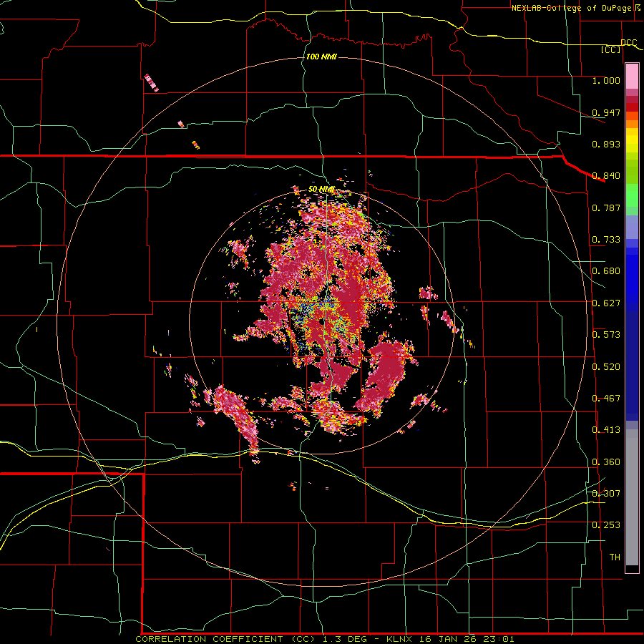Select the 1.000 legend value
The width and height of the screenshot is (644, 644).
pyautogui.click(x=606, y=80)
